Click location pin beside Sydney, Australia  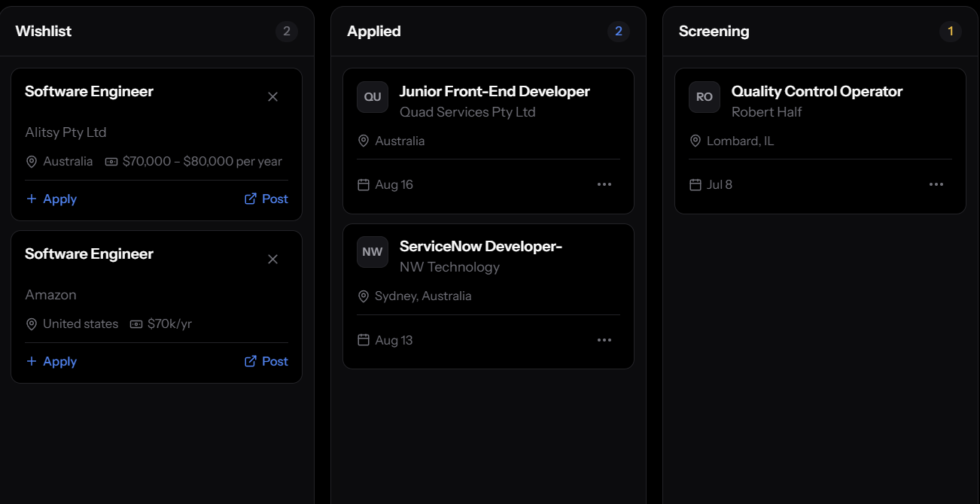click(364, 296)
